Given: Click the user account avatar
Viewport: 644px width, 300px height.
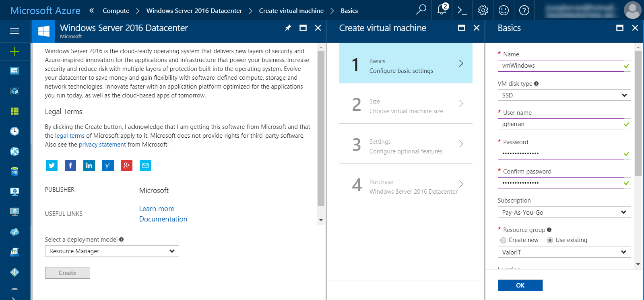Looking at the screenshot, I should click(x=632, y=10).
